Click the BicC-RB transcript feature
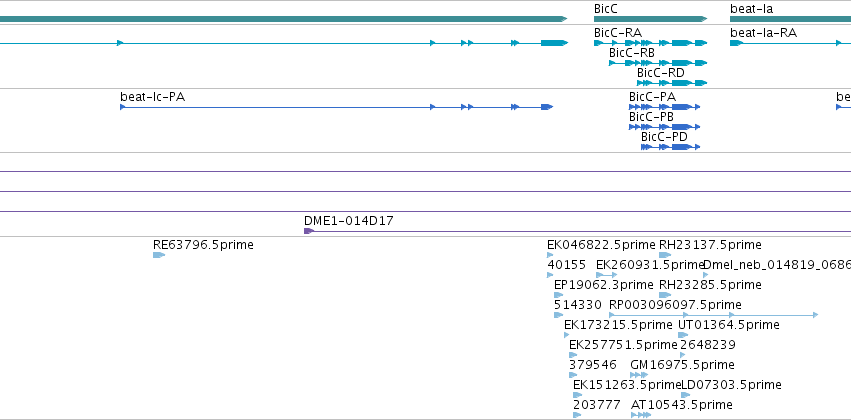Screen dimensions: 851x420 pyautogui.click(x=658, y=63)
